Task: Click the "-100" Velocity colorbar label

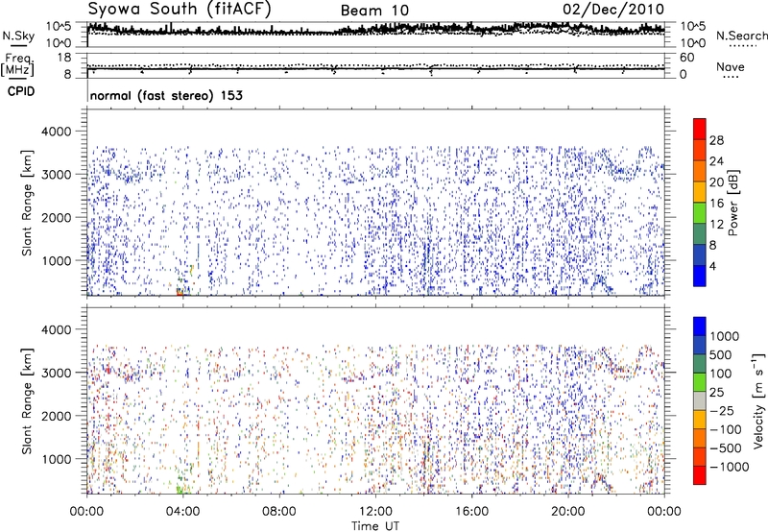Action: point(726,429)
